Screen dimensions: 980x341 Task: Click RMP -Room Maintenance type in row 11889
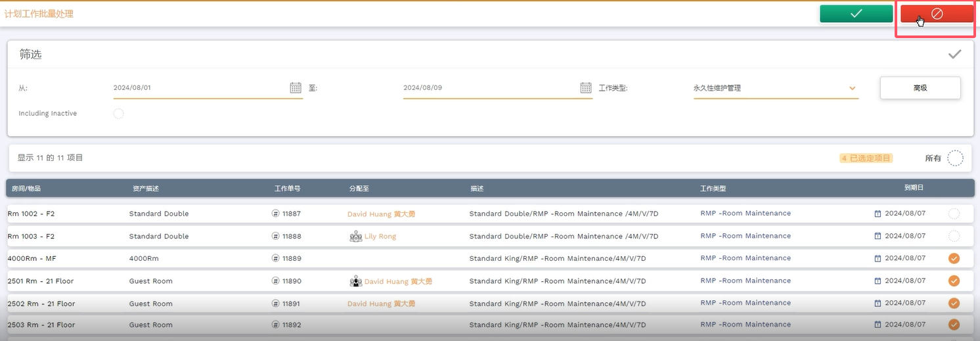point(746,258)
